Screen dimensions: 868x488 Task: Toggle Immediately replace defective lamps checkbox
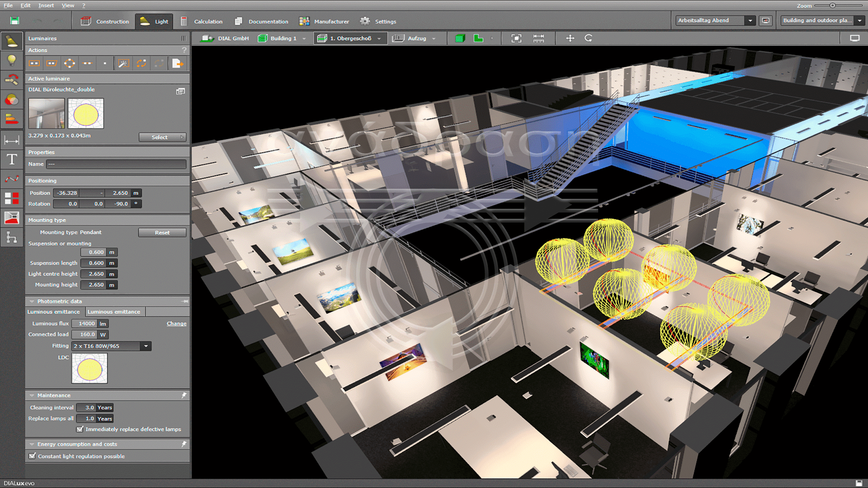(80, 429)
